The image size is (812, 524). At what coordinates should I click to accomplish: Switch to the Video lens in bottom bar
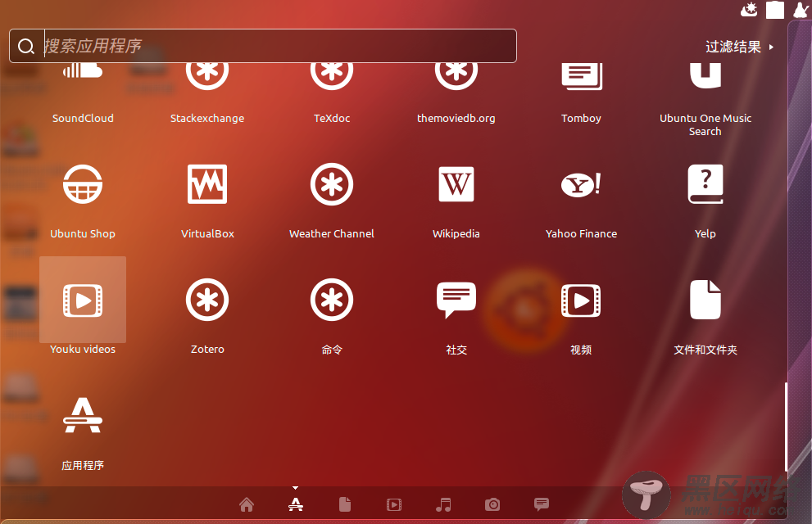(394, 504)
